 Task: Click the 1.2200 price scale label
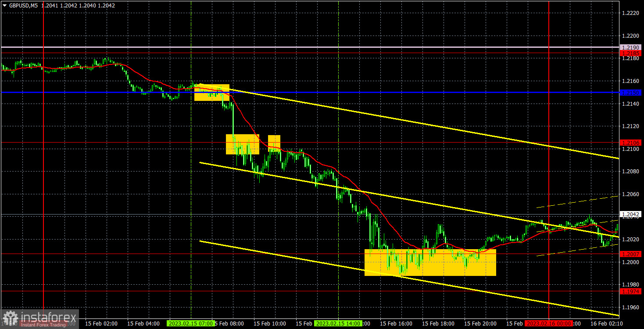point(630,36)
